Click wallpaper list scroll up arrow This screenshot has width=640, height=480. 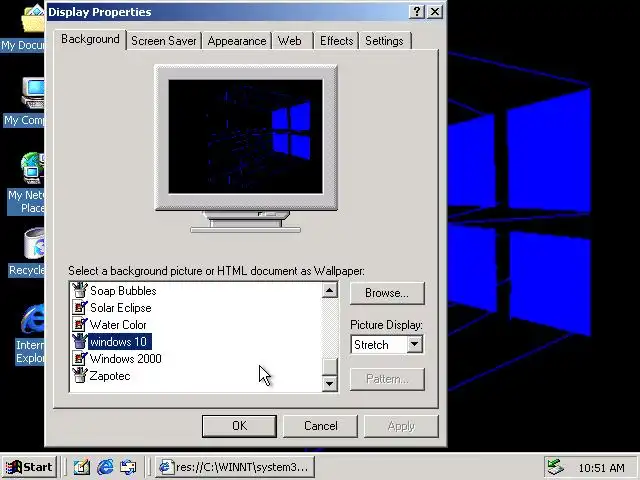click(330, 290)
